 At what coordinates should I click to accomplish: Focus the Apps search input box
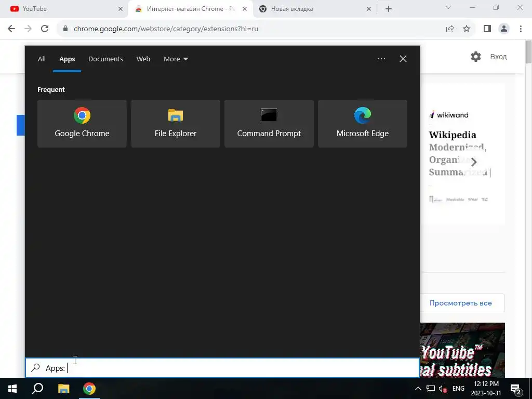click(222, 368)
